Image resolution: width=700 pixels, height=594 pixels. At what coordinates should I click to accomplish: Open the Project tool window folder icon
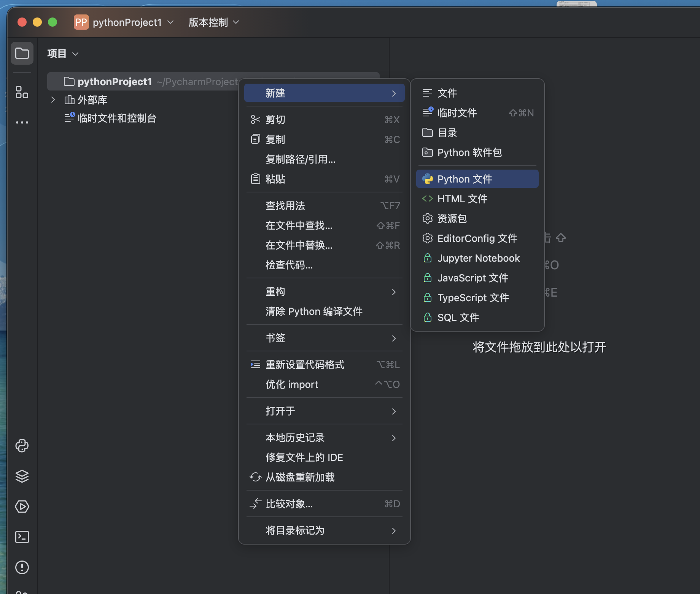click(x=22, y=53)
